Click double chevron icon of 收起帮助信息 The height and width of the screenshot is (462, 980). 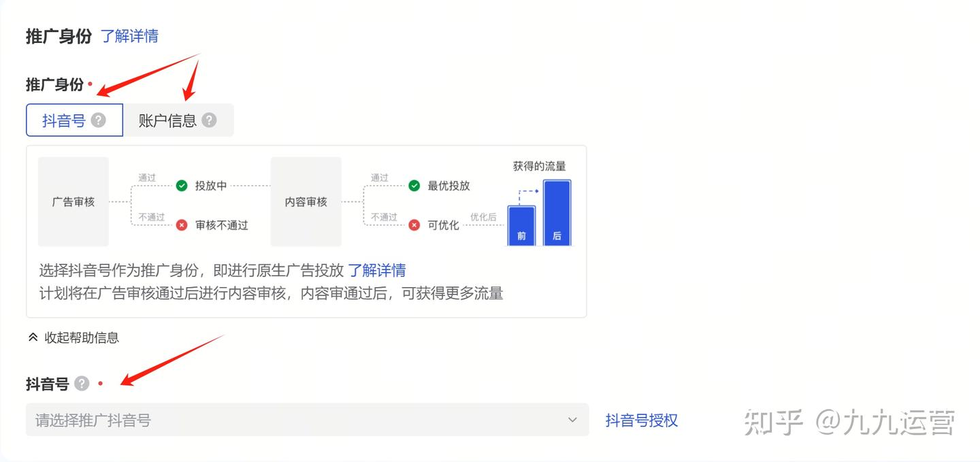[33, 337]
